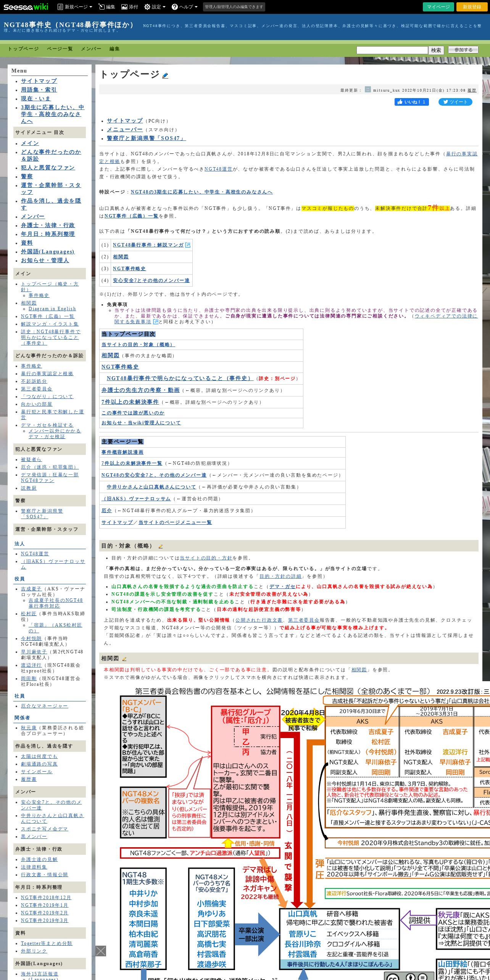Open the トップページ nav tab
The image size is (490, 980).
pos(23,49)
